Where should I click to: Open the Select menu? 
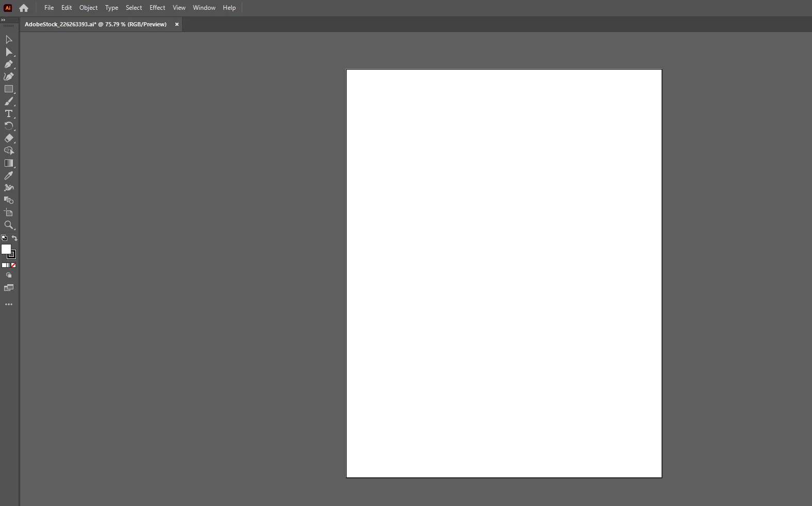click(134, 8)
